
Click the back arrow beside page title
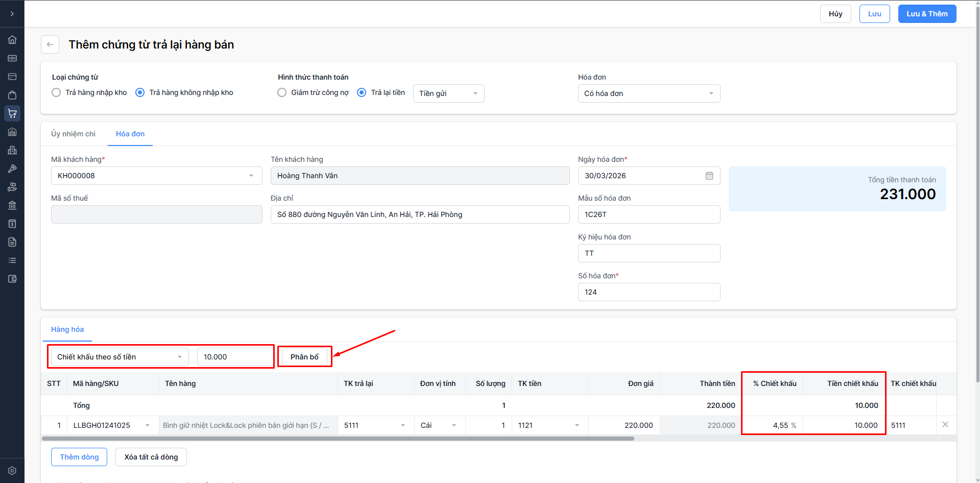(50, 44)
